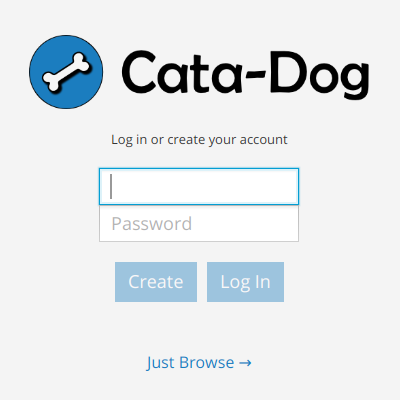Click the white bone inside the logo
Screen dimensions: 400x400
click(66, 72)
